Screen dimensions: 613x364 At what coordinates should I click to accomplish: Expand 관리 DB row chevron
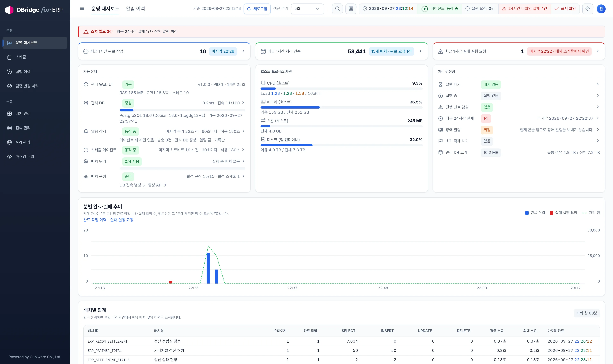pos(243,103)
